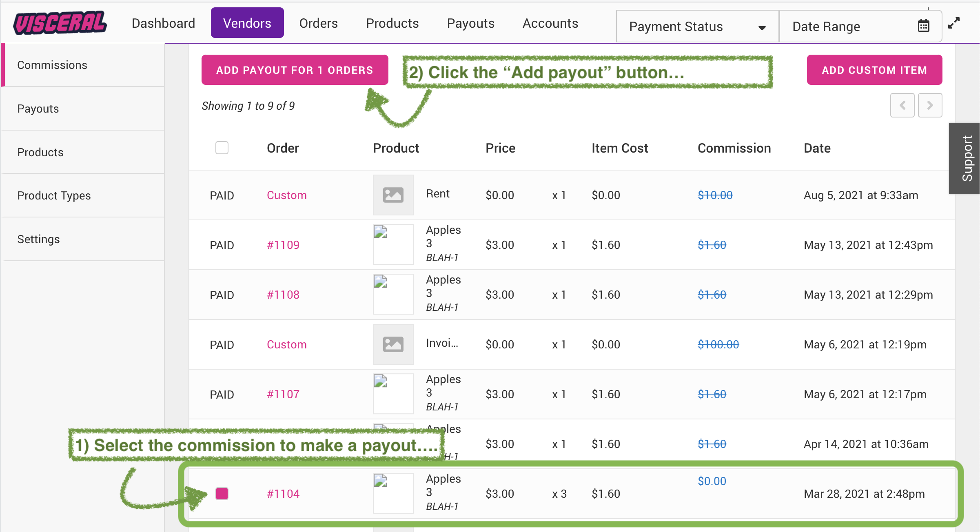The height and width of the screenshot is (532, 980).
Task: Click order #1109 product thumbnail
Action: tap(393, 244)
